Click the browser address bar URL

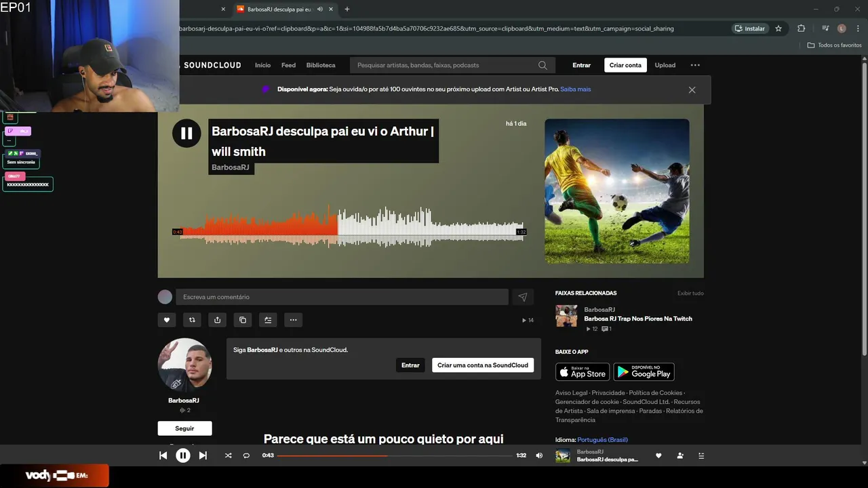point(427,28)
